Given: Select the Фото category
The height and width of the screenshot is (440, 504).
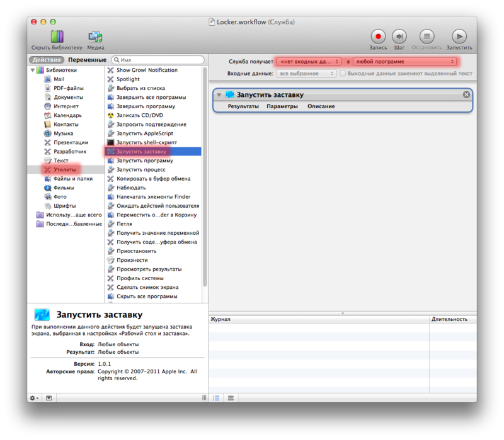Looking at the screenshot, I should [60, 196].
